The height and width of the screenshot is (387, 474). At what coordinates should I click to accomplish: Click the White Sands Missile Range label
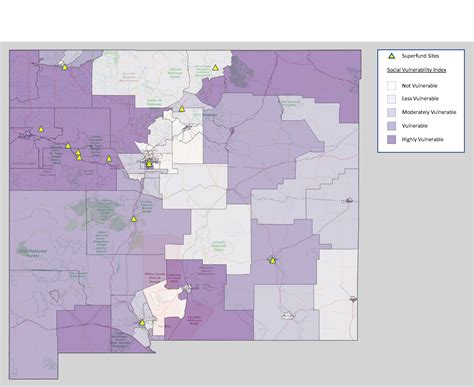155,278
